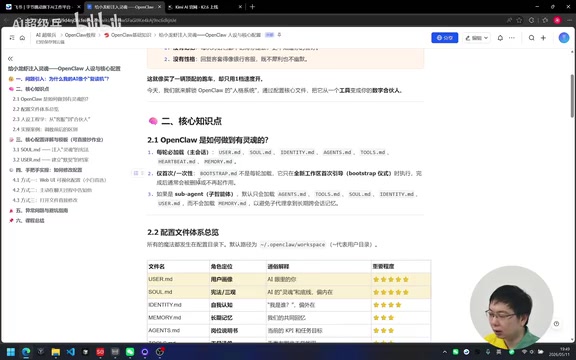Select the IDENTITY.md table cell

[178, 305]
